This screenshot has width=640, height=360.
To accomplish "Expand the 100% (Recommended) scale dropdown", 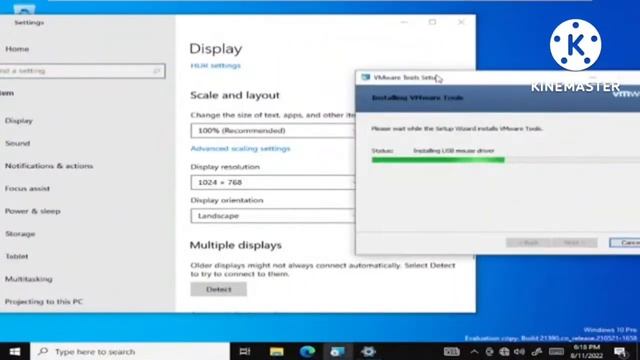I will [x=273, y=131].
